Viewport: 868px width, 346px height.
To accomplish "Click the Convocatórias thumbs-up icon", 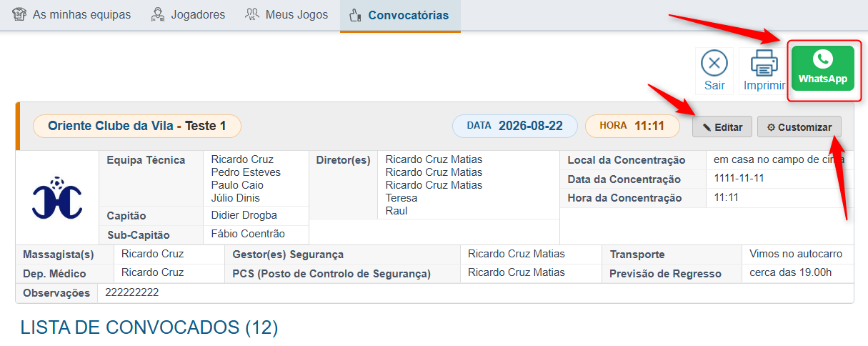I will [x=355, y=14].
